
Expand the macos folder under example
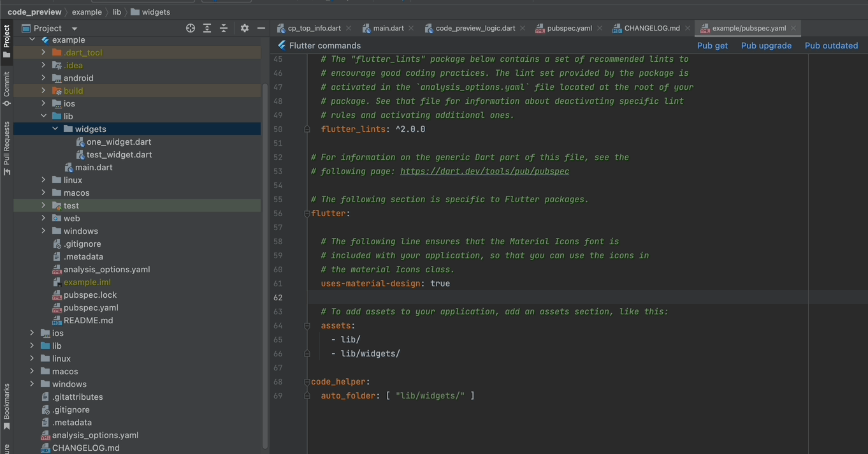(x=43, y=193)
